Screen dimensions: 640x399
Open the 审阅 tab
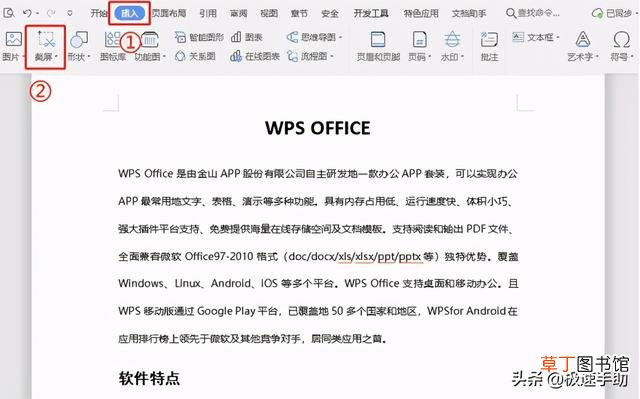pos(238,13)
